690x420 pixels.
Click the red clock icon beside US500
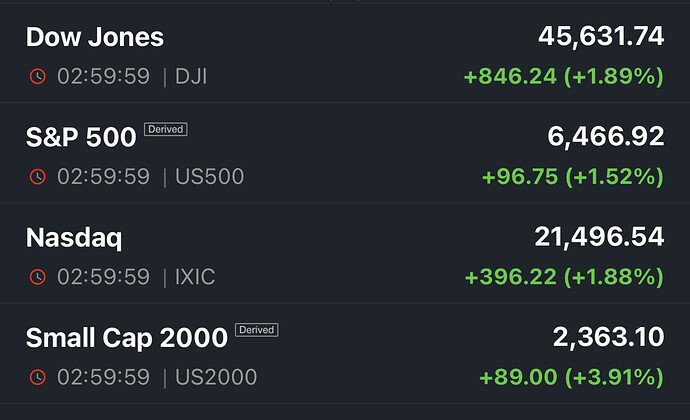[x=38, y=177]
